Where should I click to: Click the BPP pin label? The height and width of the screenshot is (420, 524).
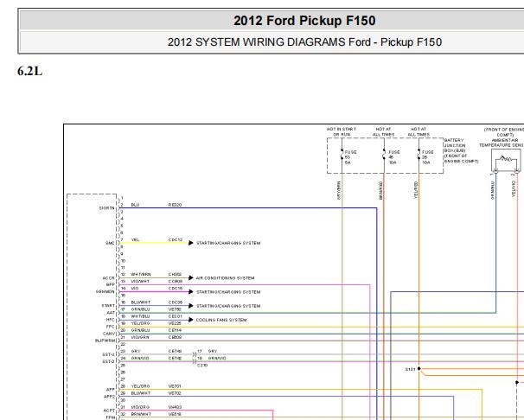(111, 285)
